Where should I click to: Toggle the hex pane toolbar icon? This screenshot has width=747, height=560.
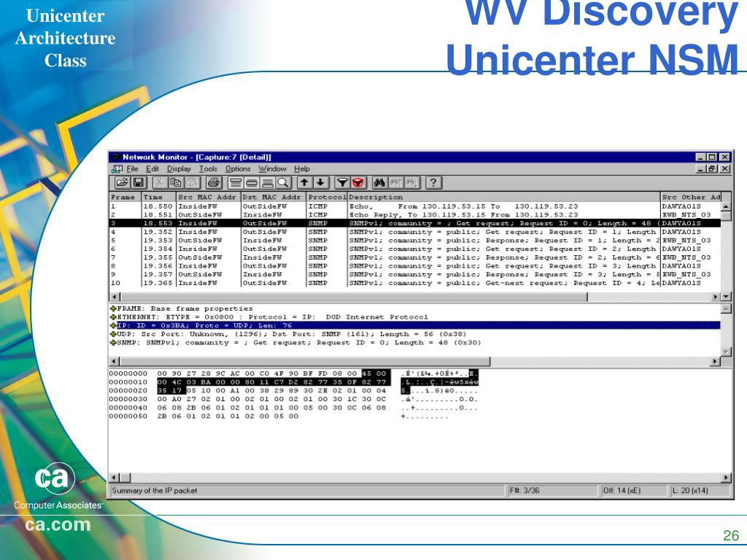tap(268, 183)
